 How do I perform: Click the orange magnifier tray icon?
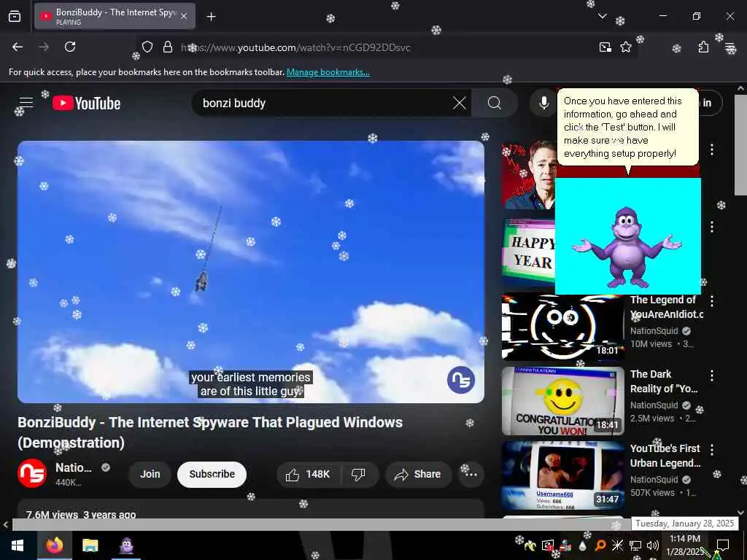[x=600, y=545]
